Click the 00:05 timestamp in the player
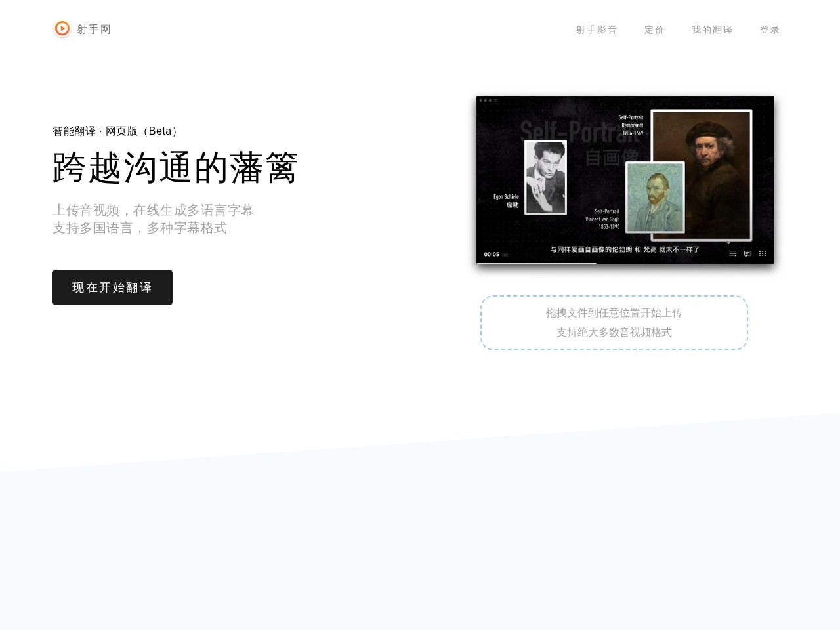This screenshot has width=840, height=630. click(x=492, y=254)
